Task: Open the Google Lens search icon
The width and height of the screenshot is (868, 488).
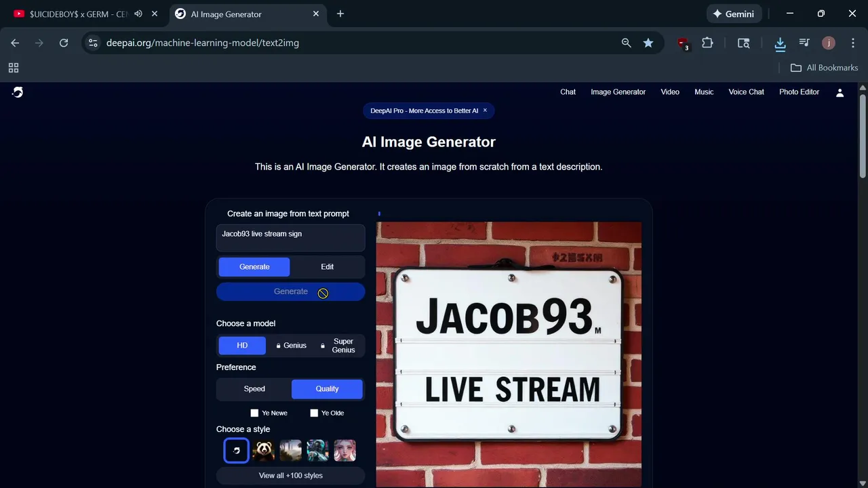Action: pos(744,43)
